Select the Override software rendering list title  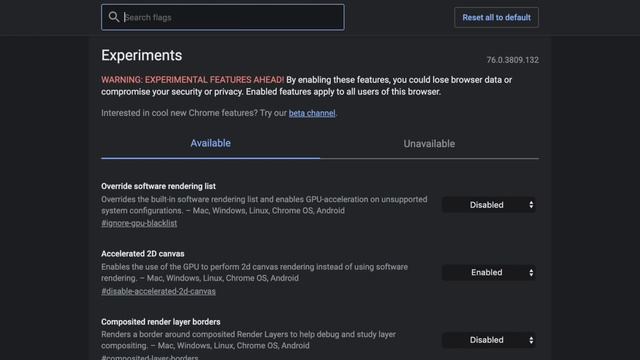pyautogui.click(x=158, y=186)
